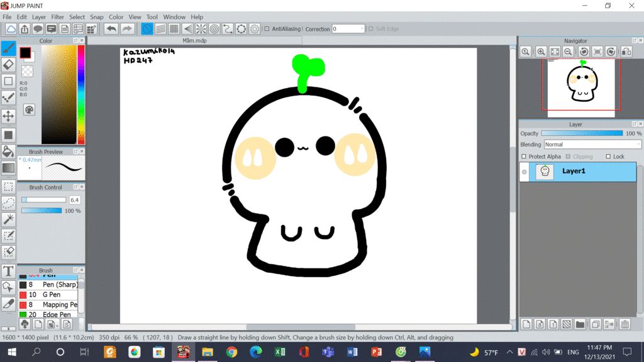The width and height of the screenshot is (644, 362).
Task: Enable Protect Alpha checkbox
Action: pos(524,156)
